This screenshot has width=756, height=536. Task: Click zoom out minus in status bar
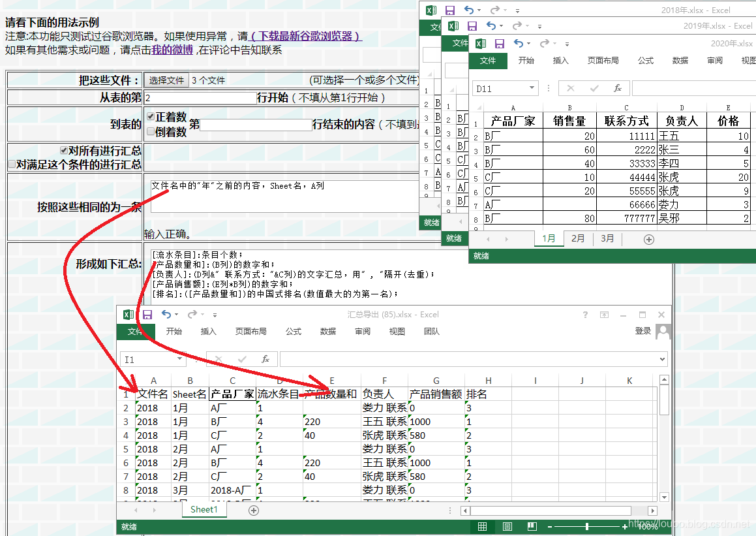pos(550,527)
